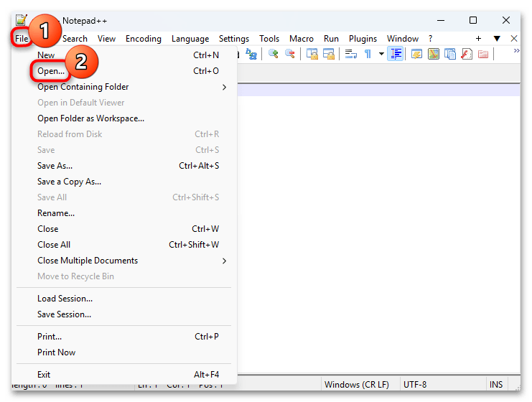Choose Save Session... entry
This screenshot has height=402, width=532.
pos(124,314)
